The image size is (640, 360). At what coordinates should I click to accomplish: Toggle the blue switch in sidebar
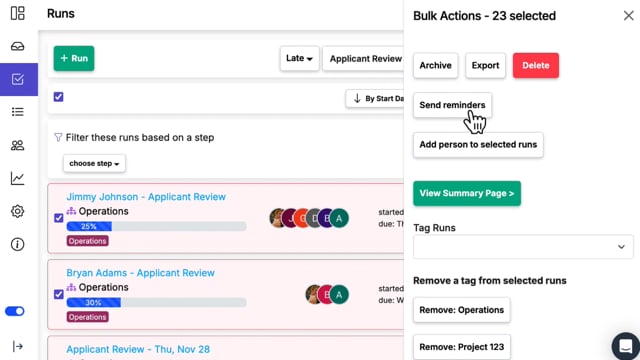[x=15, y=311]
